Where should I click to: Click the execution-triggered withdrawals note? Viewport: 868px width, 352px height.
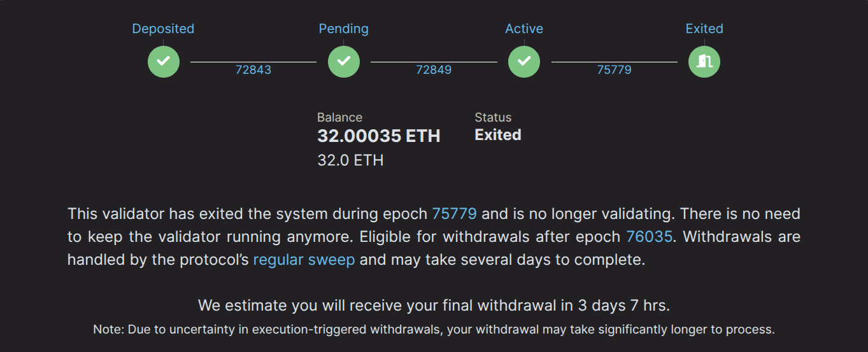pos(434,330)
